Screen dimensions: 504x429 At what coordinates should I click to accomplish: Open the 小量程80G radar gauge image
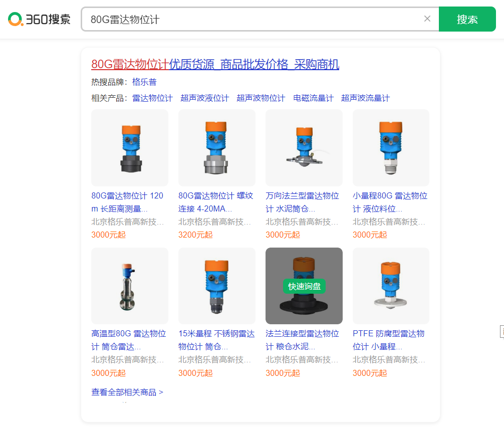point(391,148)
